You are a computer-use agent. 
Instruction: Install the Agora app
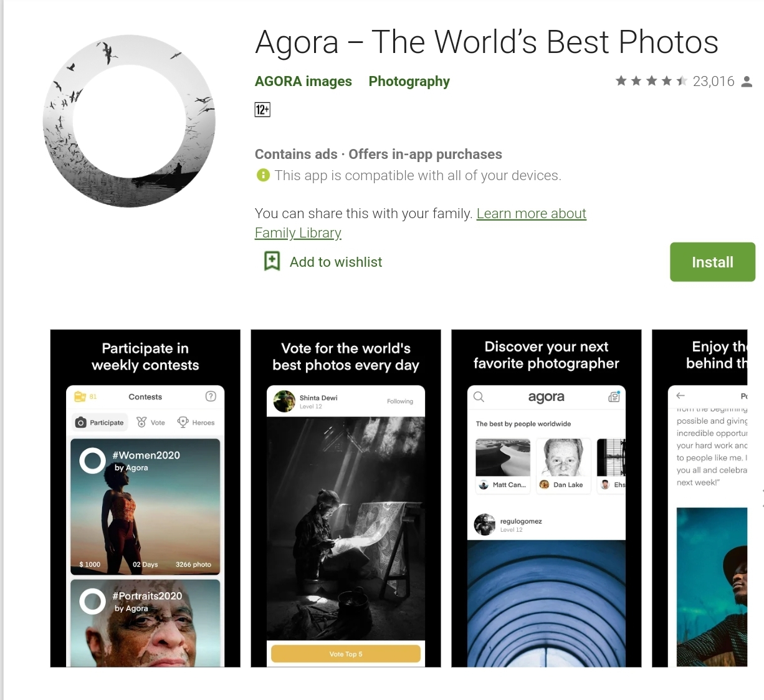712,262
